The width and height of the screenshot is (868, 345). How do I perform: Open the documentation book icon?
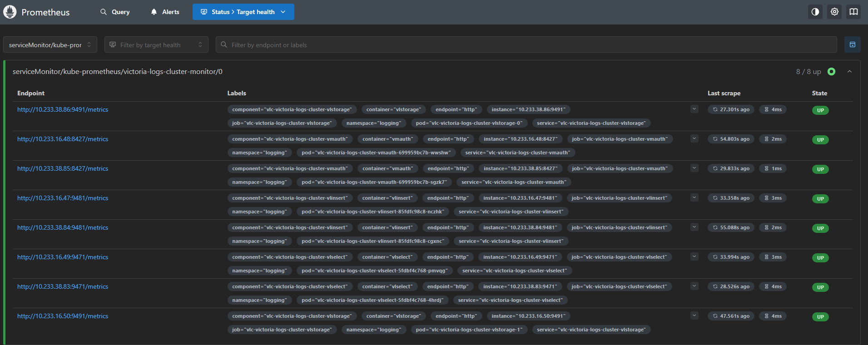coord(853,12)
